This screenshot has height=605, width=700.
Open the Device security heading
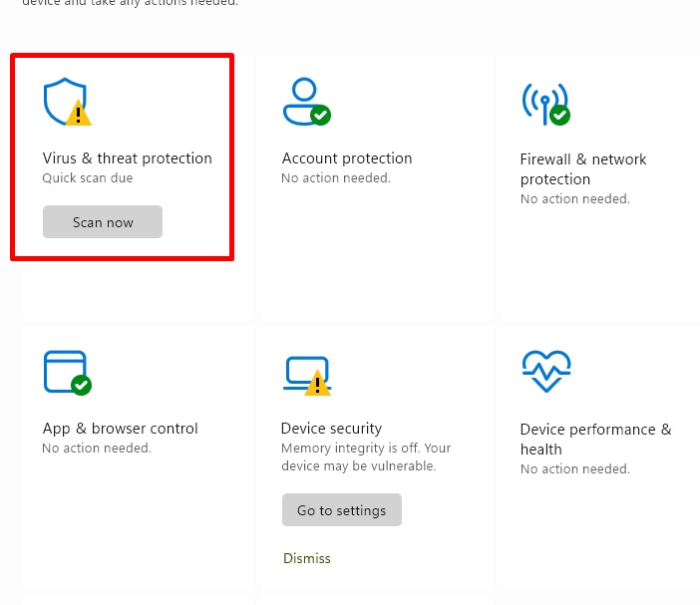[x=331, y=429]
